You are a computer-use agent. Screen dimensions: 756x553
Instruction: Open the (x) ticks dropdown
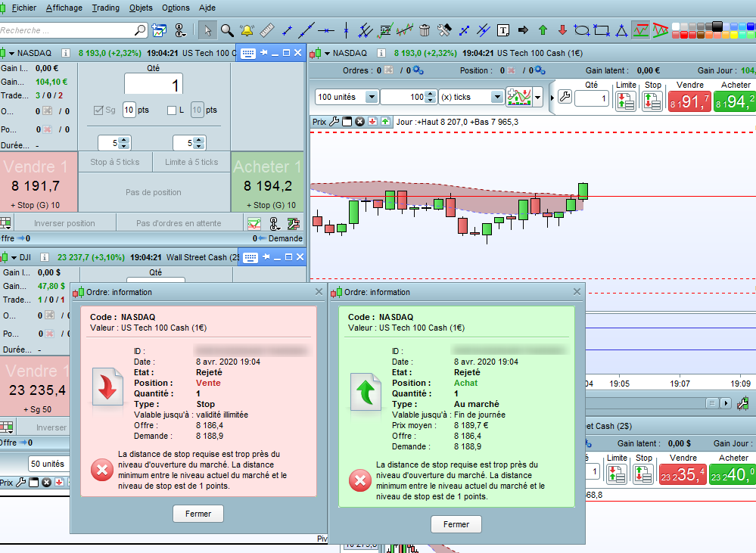click(496, 97)
